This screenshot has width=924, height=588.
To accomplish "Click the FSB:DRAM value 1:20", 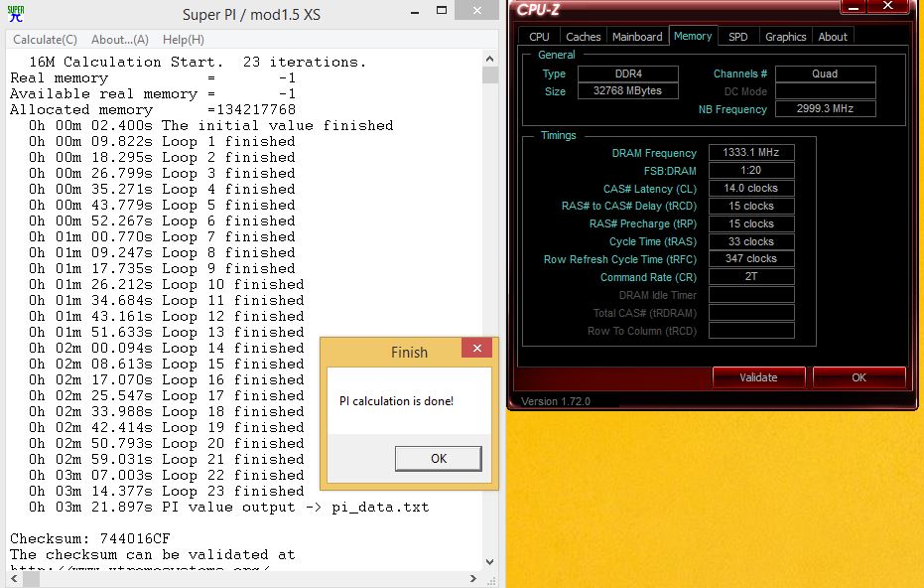I will point(751,171).
